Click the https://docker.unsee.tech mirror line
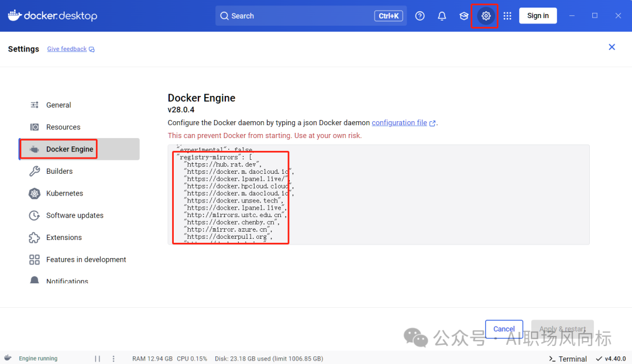The width and height of the screenshot is (632, 364). pyautogui.click(x=233, y=201)
